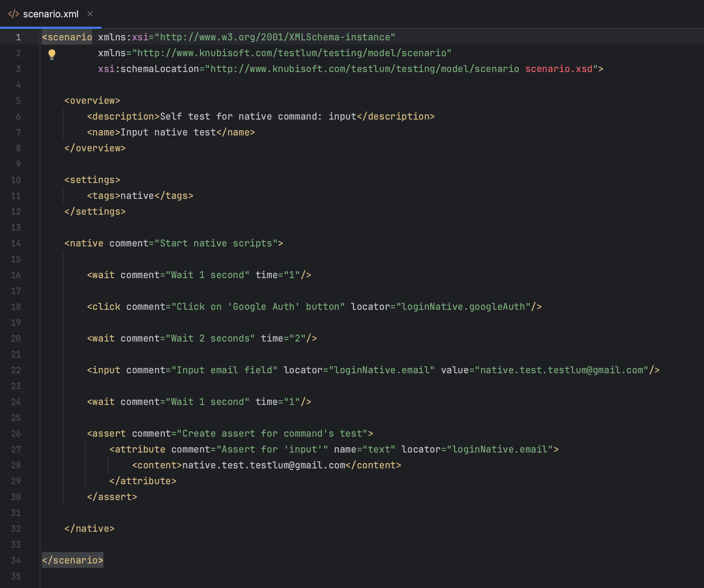Viewport: 704px width, 588px height.
Task: Select the scenario.xml editor tab
Action: click(x=50, y=14)
